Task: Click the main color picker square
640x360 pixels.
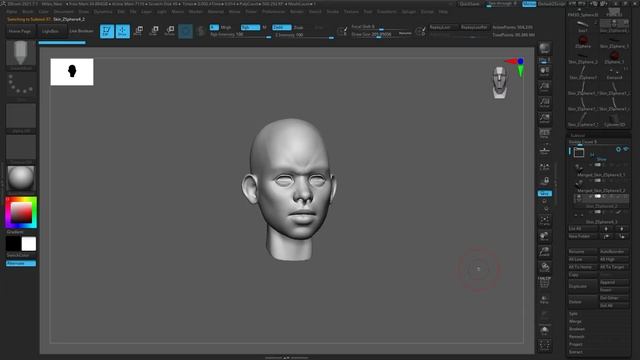Action: pyautogui.click(x=21, y=212)
